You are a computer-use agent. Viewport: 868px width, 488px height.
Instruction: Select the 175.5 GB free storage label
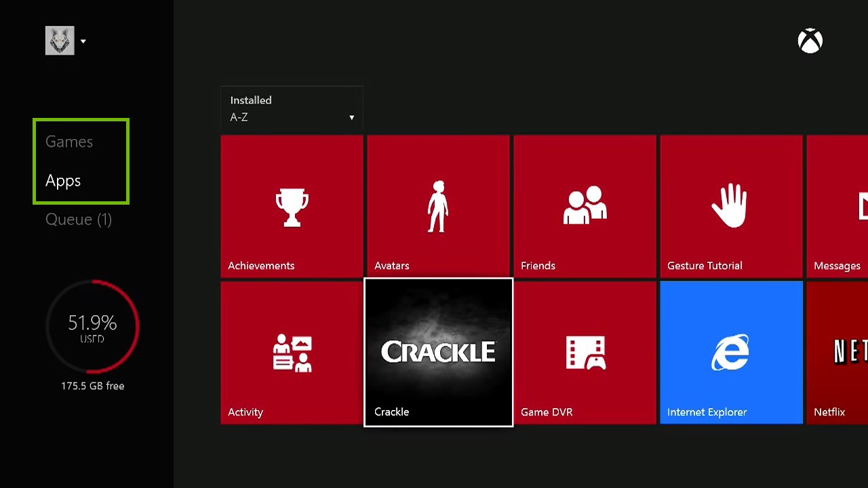[92, 386]
